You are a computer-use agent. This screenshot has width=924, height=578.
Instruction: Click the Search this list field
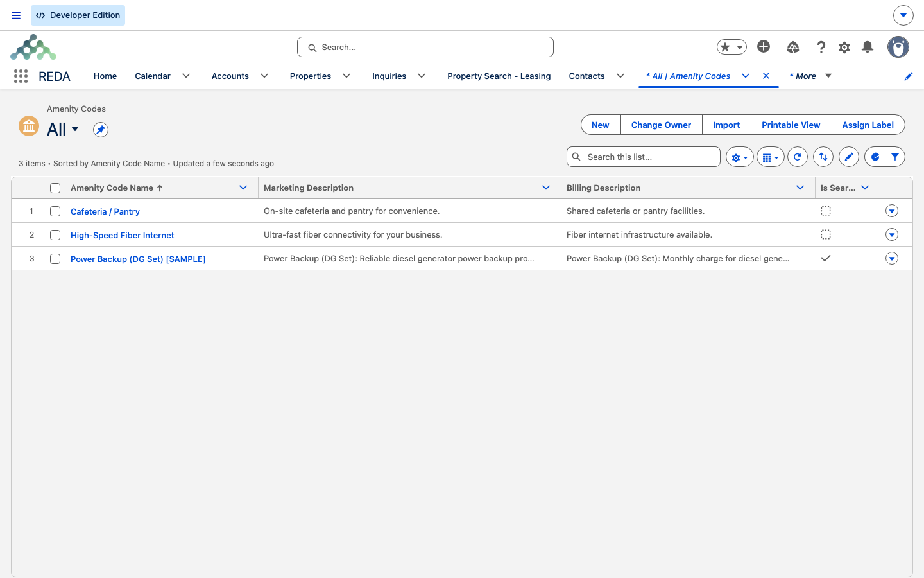point(644,157)
